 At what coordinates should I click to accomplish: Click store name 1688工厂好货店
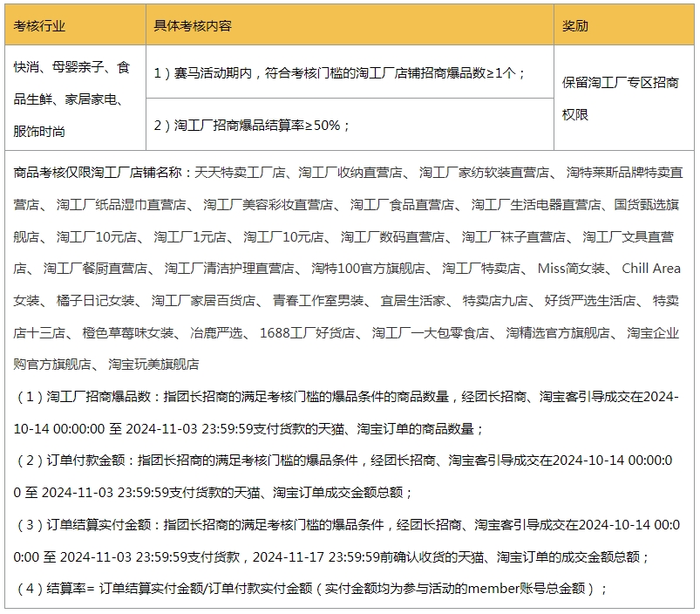pos(308,332)
